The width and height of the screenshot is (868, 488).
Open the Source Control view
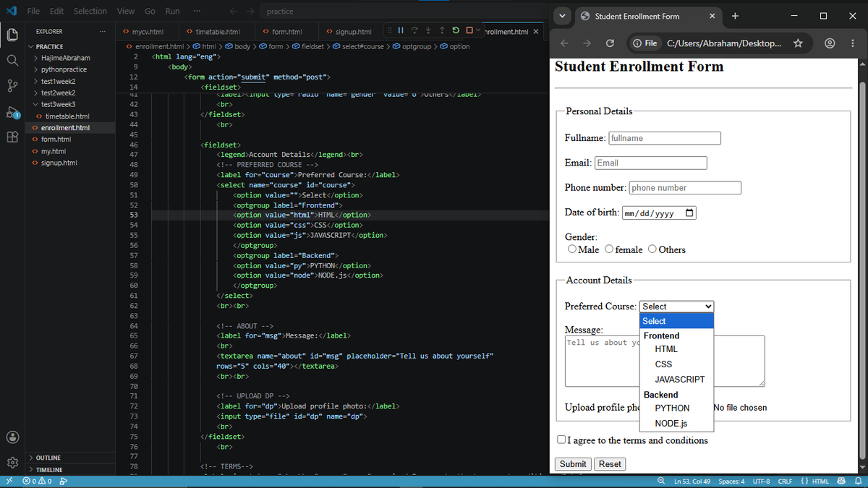point(12,86)
